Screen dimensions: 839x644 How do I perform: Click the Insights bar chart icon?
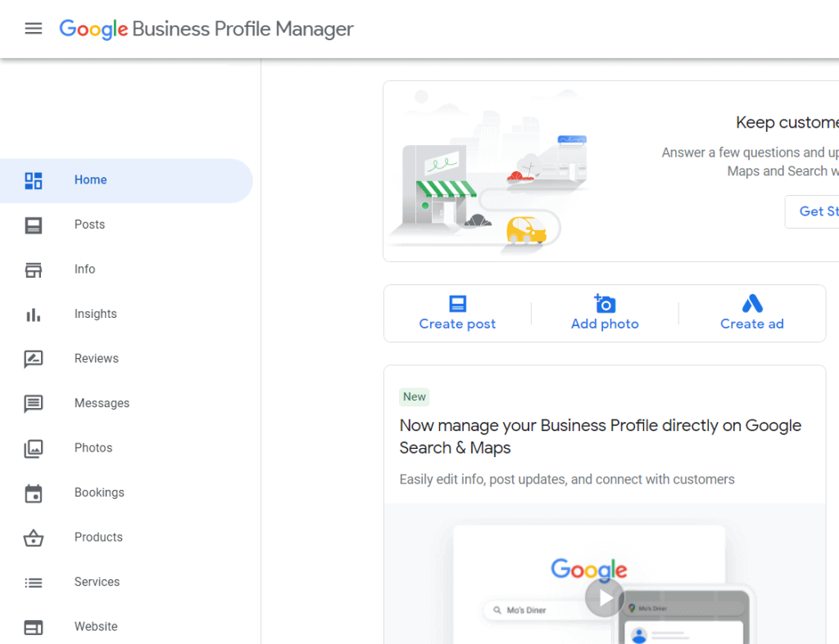click(x=33, y=315)
